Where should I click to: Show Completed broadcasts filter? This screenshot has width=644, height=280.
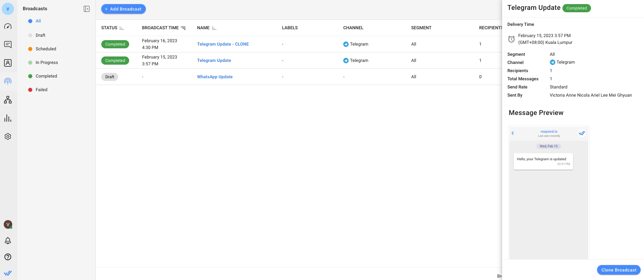pyautogui.click(x=46, y=76)
